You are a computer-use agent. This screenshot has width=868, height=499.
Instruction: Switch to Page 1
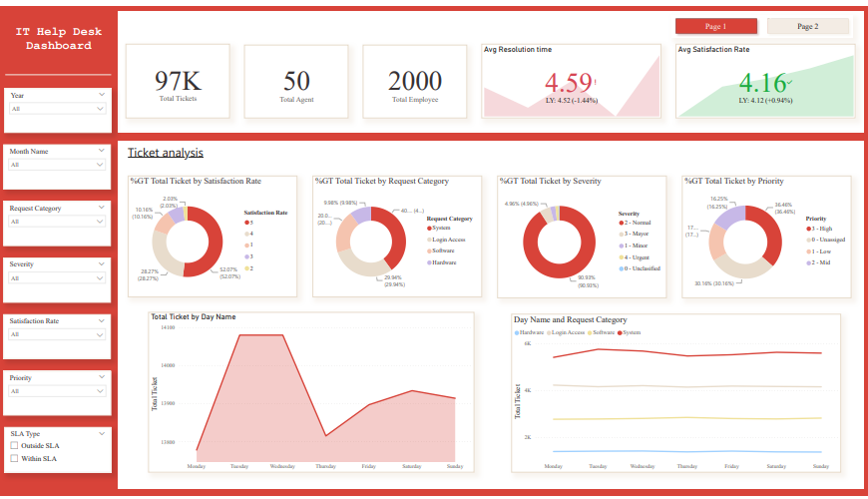click(715, 27)
